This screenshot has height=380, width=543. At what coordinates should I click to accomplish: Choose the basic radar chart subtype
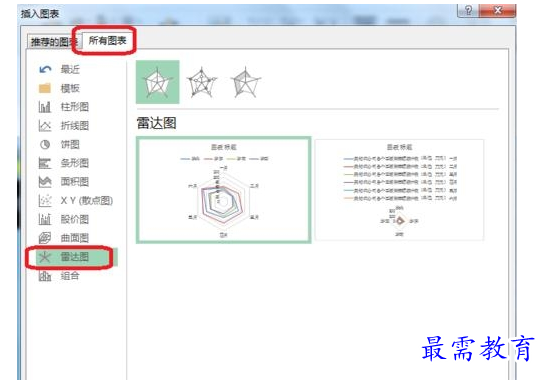(x=158, y=82)
